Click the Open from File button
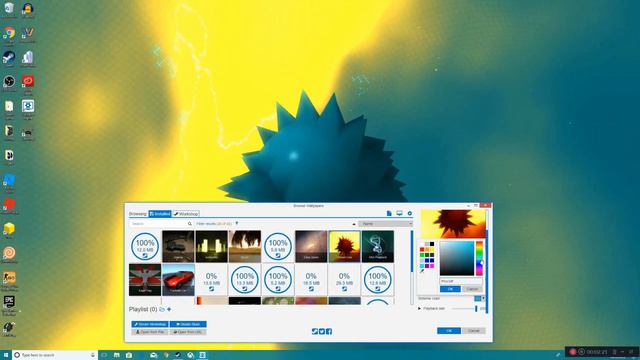This screenshot has width=640, height=360. (x=150, y=332)
